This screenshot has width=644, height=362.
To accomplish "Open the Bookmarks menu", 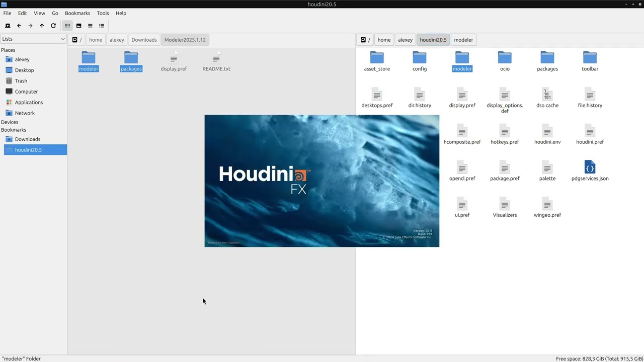I will tap(77, 13).
